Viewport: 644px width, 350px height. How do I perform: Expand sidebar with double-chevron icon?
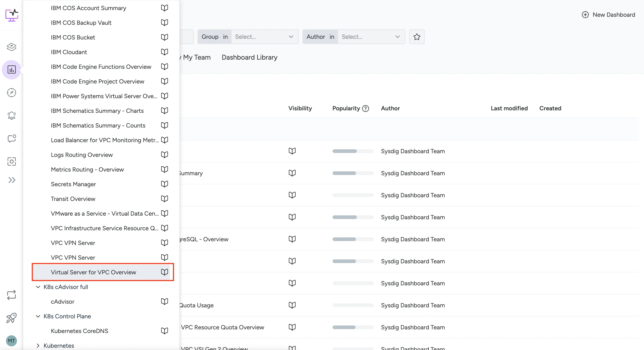tap(12, 180)
